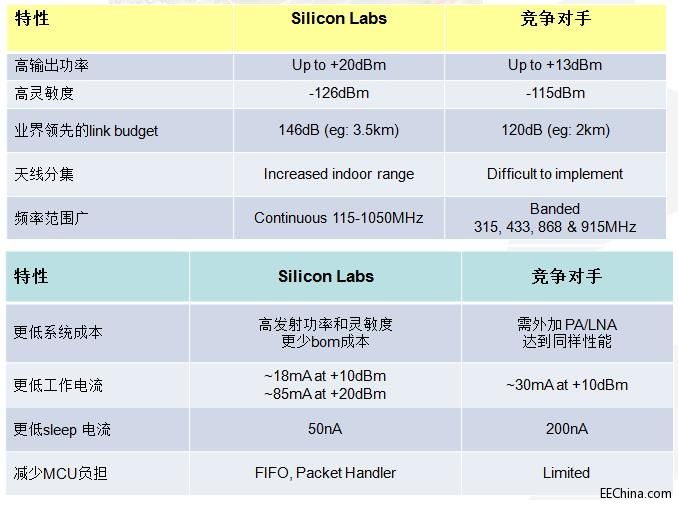Select the Difficult to implement cell
This screenshot has width=678, height=507.
pos(555,174)
